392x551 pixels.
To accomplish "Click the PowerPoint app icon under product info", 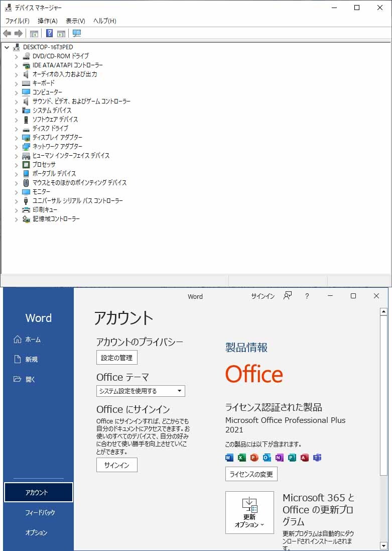I will pyautogui.click(x=254, y=458).
